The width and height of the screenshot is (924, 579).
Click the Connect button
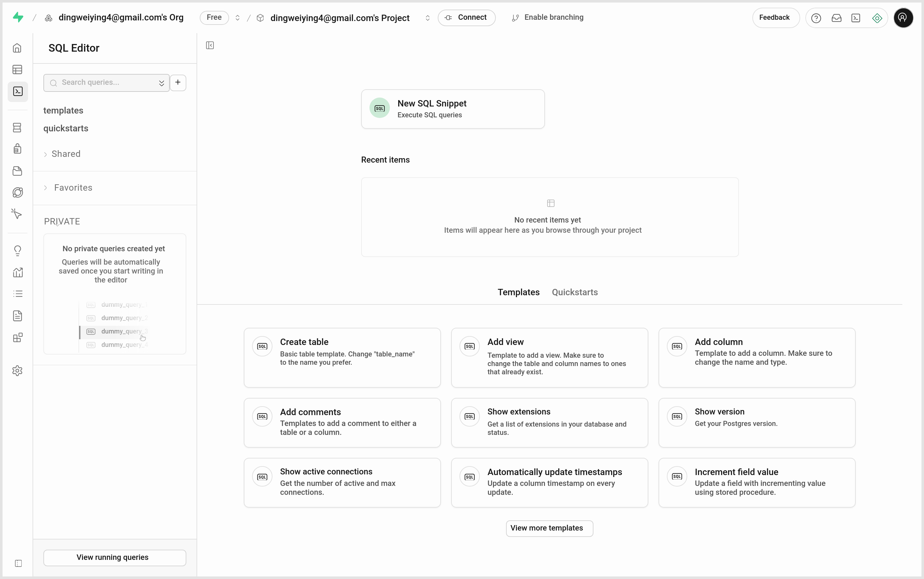point(466,18)
